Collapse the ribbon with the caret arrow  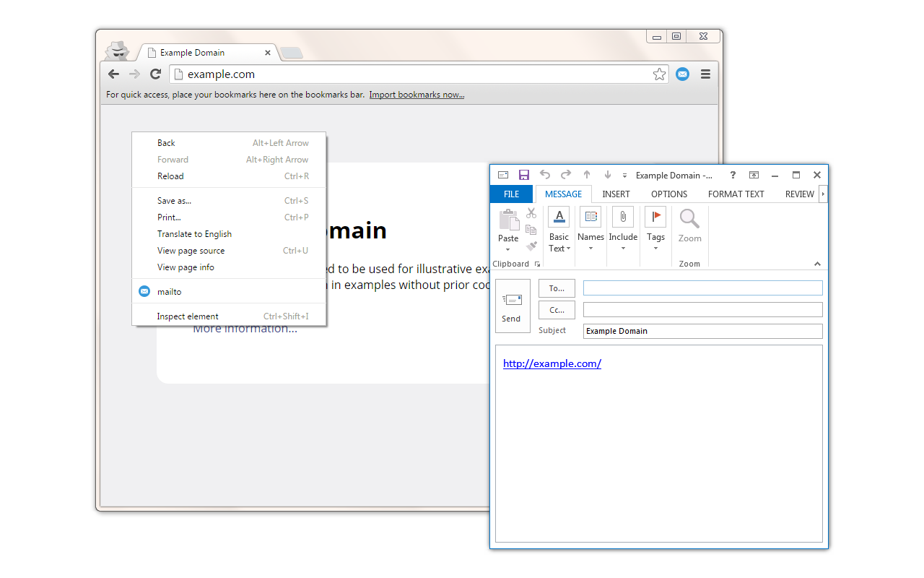pyautogui.click(x=817, y=264)
